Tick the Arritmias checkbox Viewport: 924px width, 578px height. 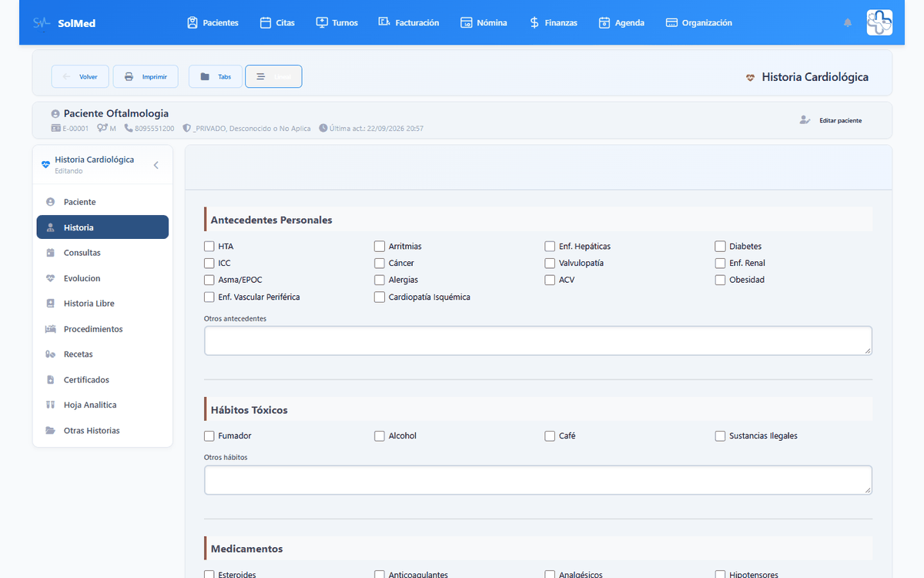tap(380, 247)
